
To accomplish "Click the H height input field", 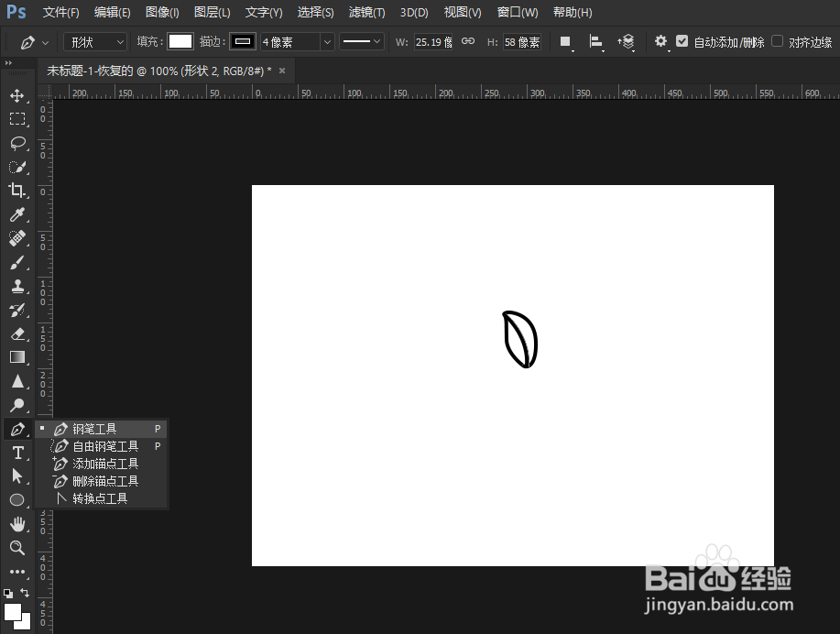I will [522, 42].
